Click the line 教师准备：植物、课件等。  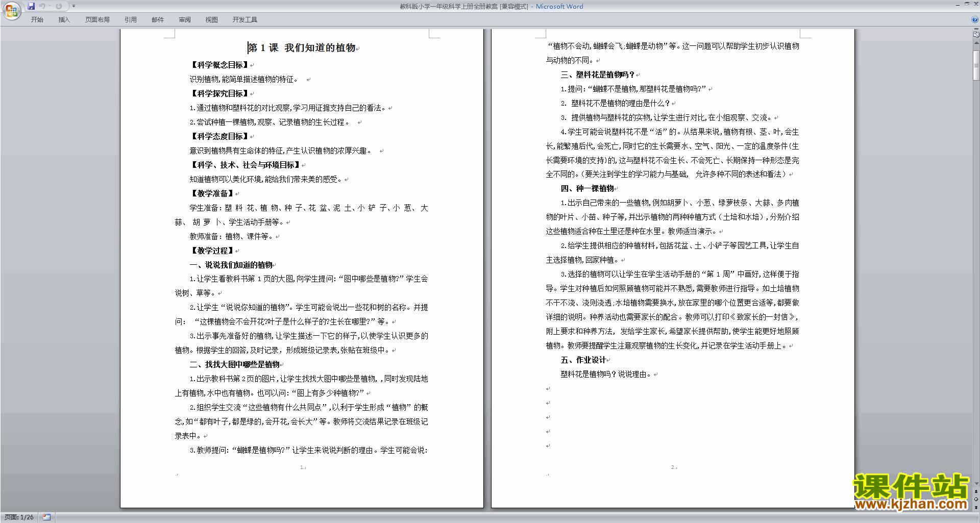click(x=232, y=236)
